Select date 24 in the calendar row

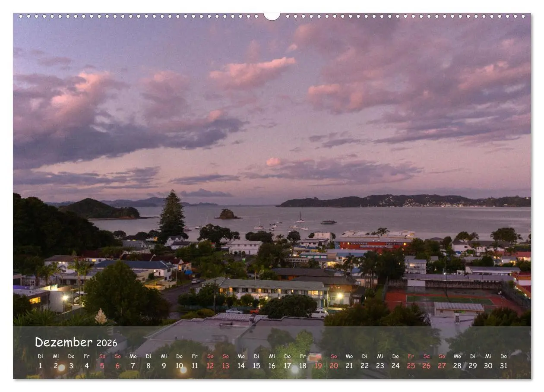point(395,366)
